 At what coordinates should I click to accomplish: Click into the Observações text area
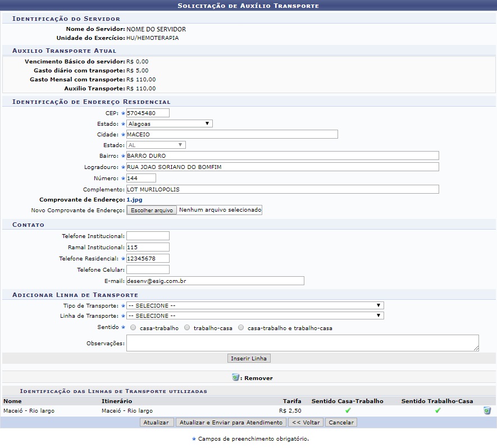302,343
